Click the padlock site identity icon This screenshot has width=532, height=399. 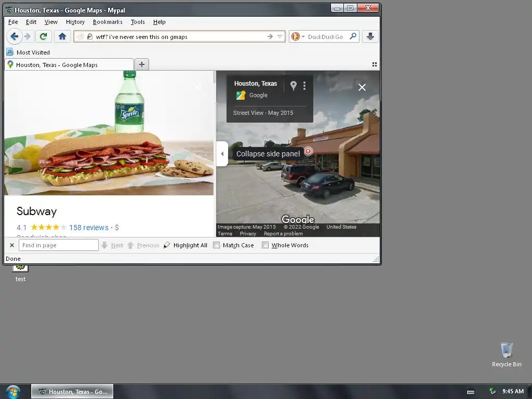tap(90, 37)
